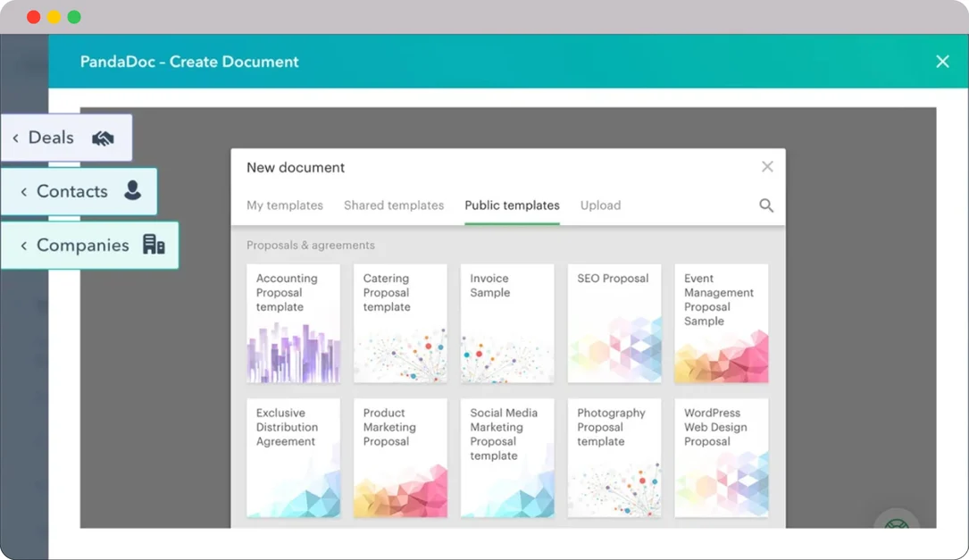
Task: Close the PandaDoc Create Document panel
Action: point(942,62)
